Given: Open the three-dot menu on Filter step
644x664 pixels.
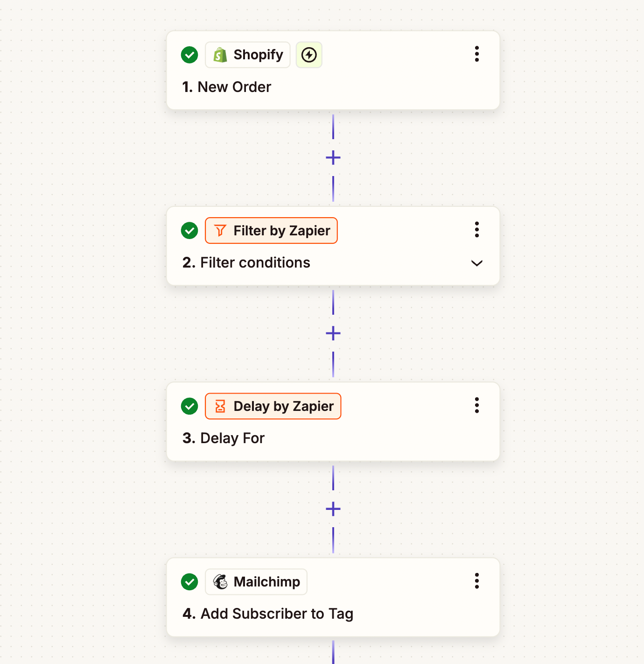Looking at the screenshot, I should click(476, 230).
